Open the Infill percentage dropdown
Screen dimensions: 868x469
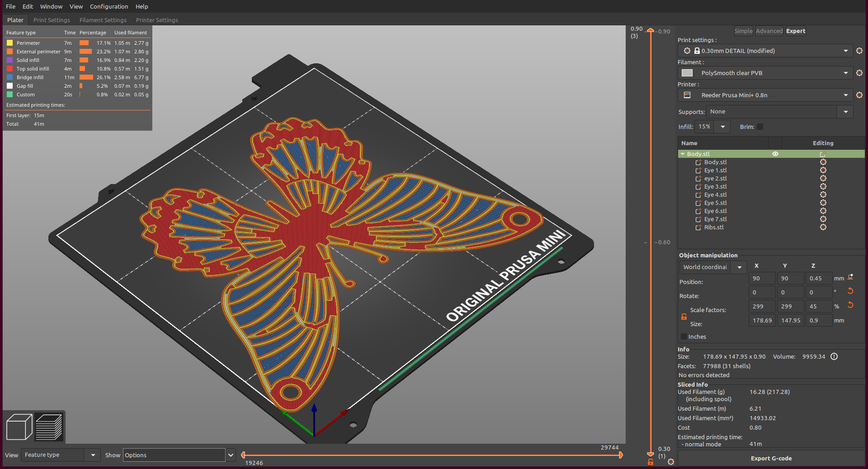pos(722,127)
